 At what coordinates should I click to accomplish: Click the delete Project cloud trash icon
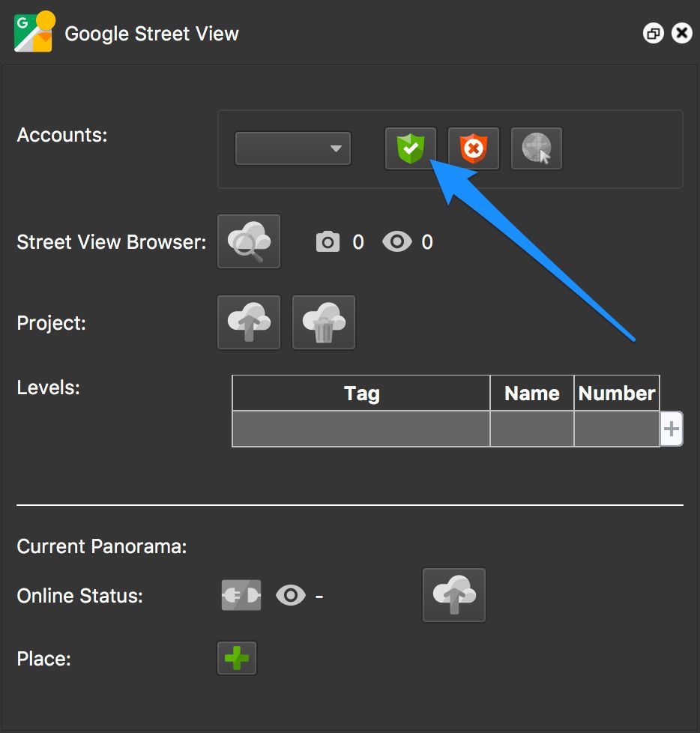click(323, 322)
